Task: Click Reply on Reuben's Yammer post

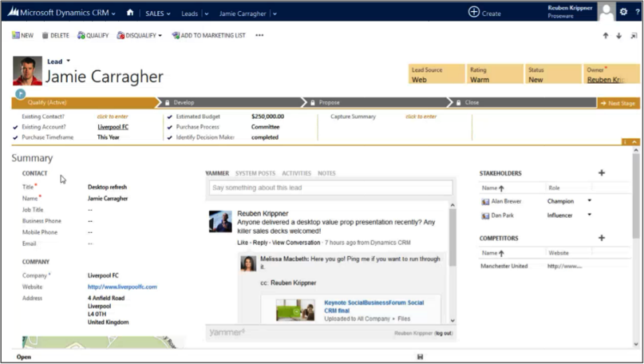Action: pos(260,243)
